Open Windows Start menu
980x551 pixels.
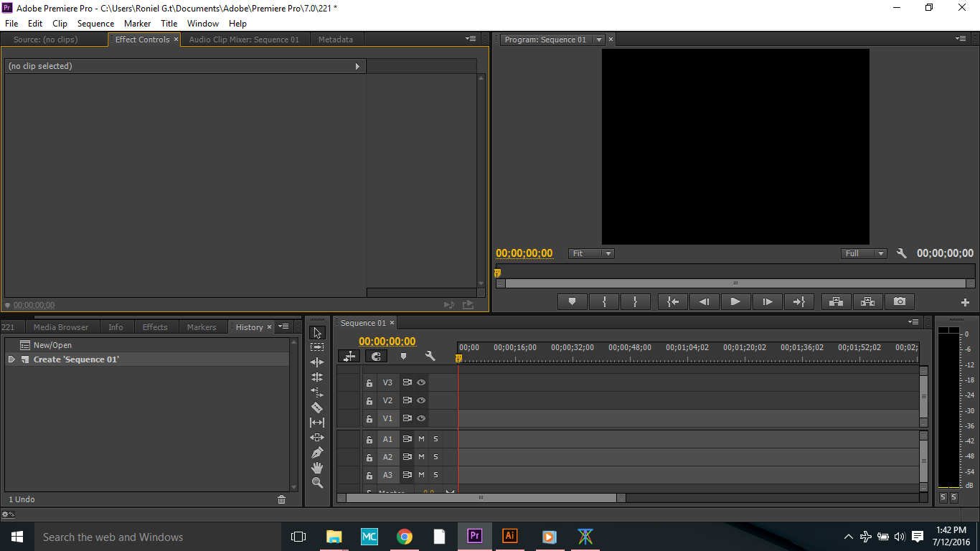[17, 537]
